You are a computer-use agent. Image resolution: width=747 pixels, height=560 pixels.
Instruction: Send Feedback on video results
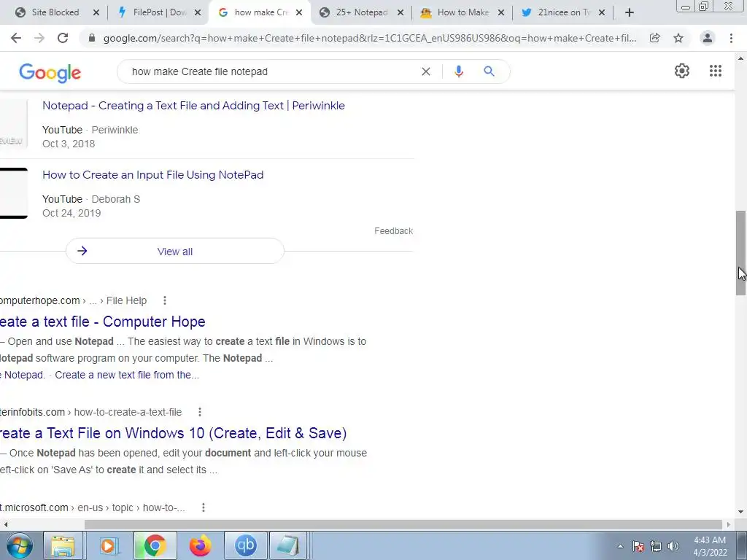393,231
